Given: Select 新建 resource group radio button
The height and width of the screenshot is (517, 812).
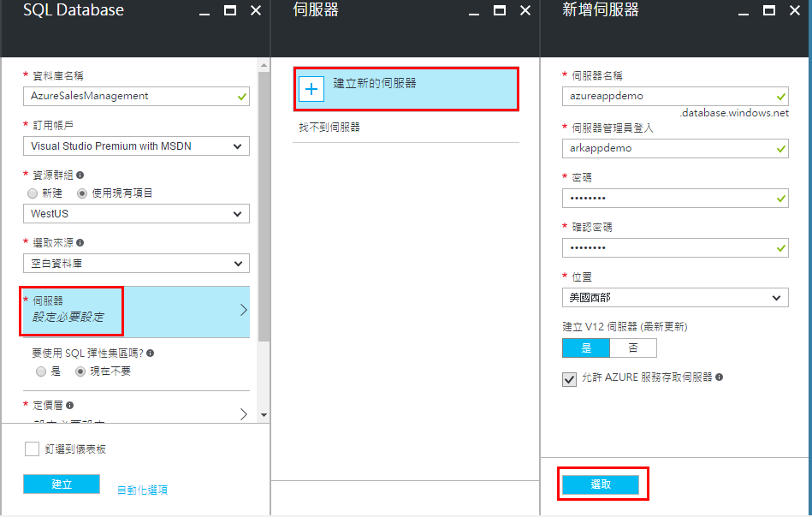Looking at the screenshot, I should [33, 193].
